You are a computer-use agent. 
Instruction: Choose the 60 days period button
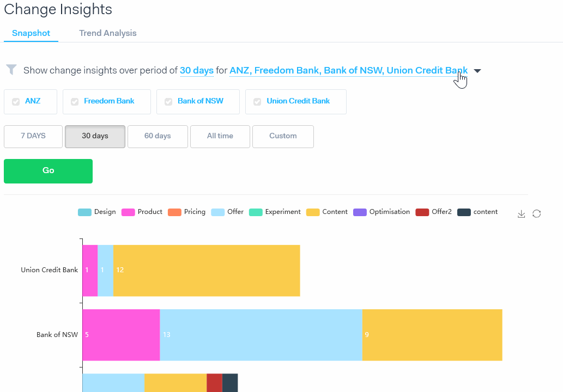coord(158,136)
